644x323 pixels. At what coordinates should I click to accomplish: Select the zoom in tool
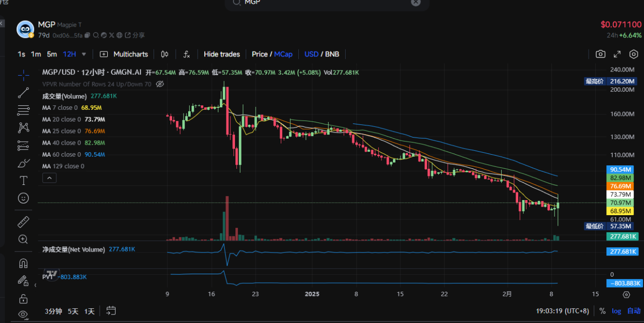click(23, 239)
